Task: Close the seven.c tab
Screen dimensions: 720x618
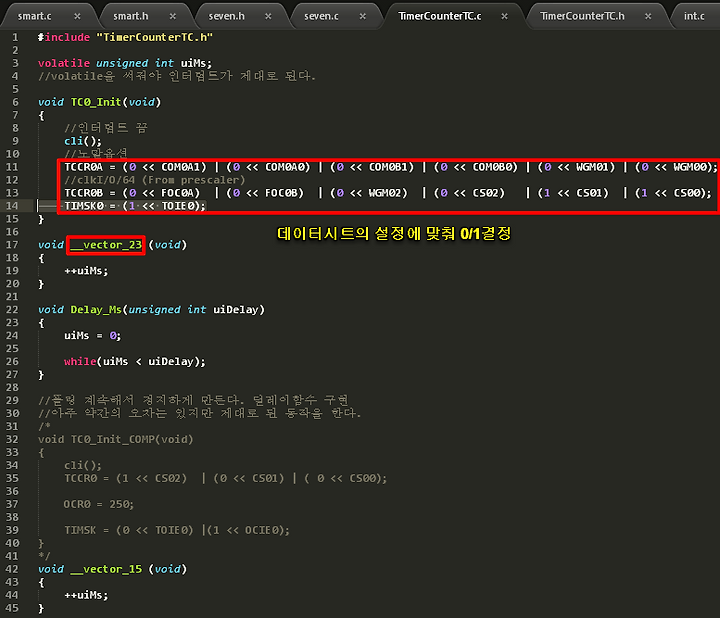Action: tap(363, 17)
